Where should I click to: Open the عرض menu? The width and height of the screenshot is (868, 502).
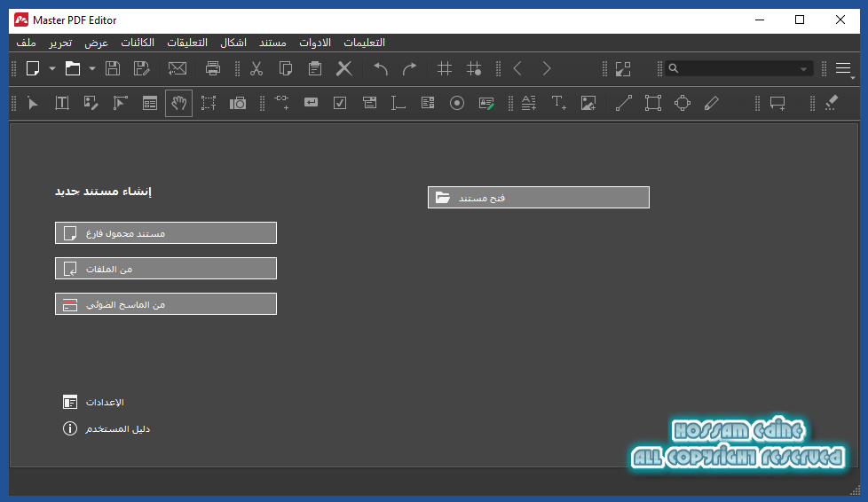pos(97,43)
